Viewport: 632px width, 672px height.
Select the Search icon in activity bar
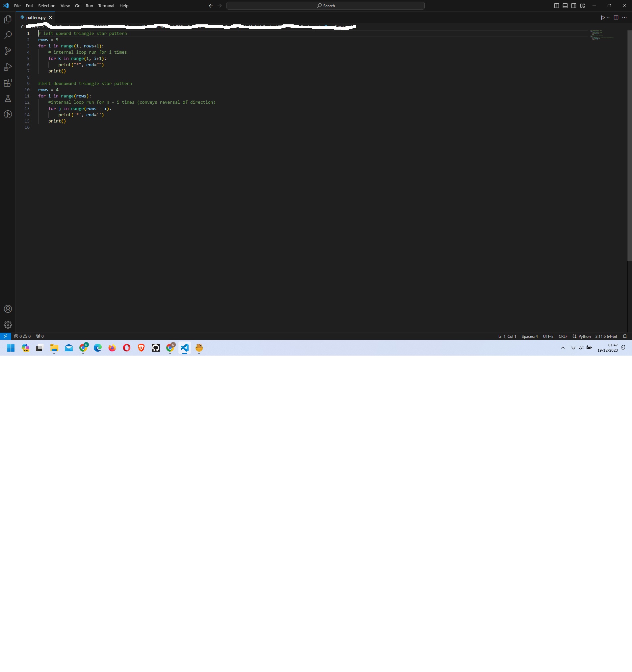(x=8, y=35)
